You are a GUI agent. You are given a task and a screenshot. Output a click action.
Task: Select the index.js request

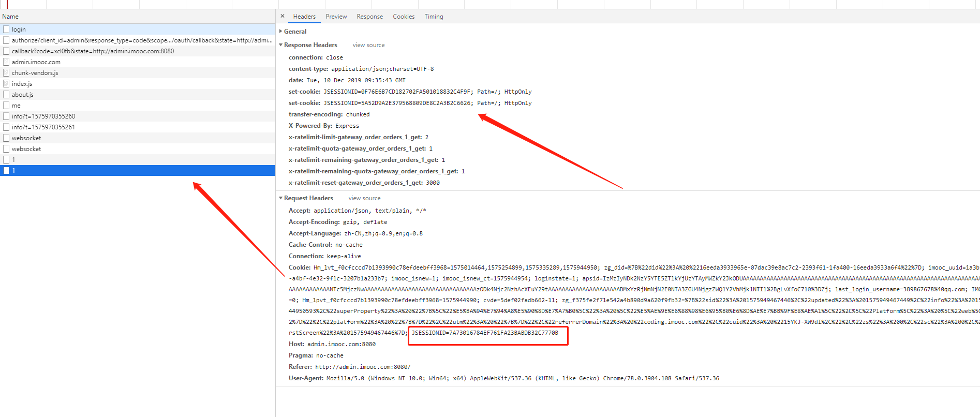point(138,84)
